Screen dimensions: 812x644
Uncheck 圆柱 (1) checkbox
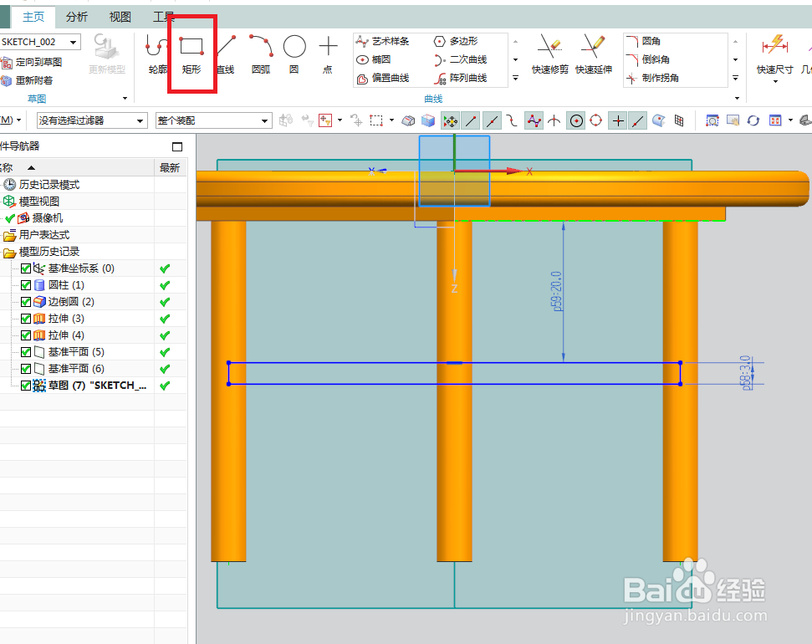(x=26, y=285)
